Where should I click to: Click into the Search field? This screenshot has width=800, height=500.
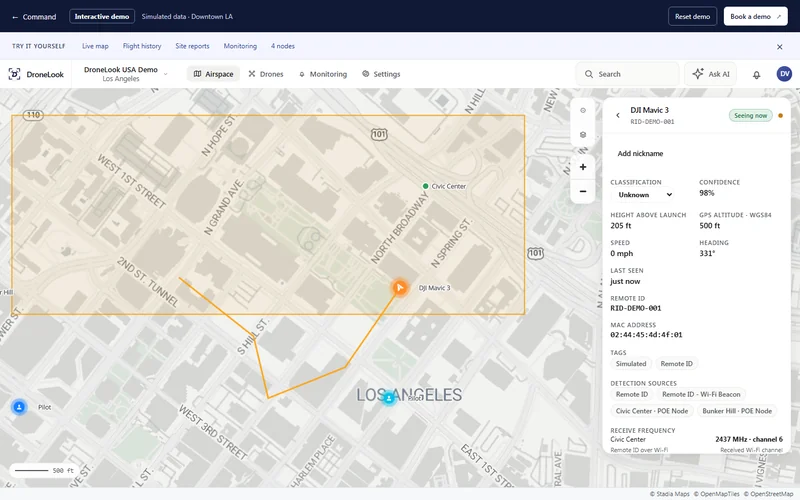pyautogui.click(x=628, y=74)
